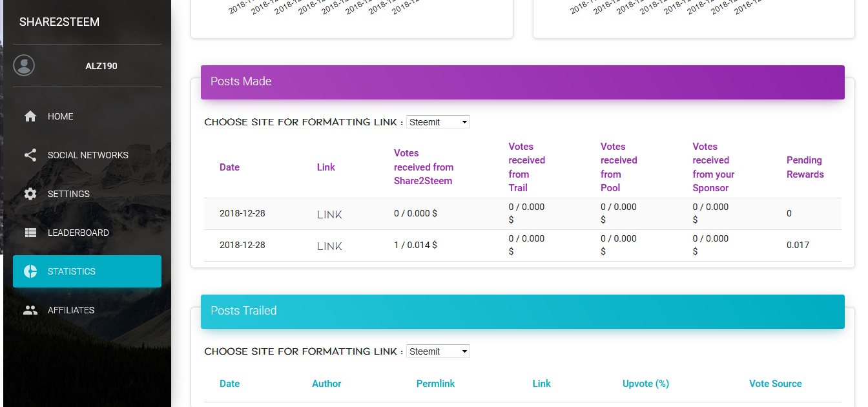Screen dimensions: 868x407
Task: Click the 0.017 pending rewards value
Action: pyautogui.click(x=798, y=245)
